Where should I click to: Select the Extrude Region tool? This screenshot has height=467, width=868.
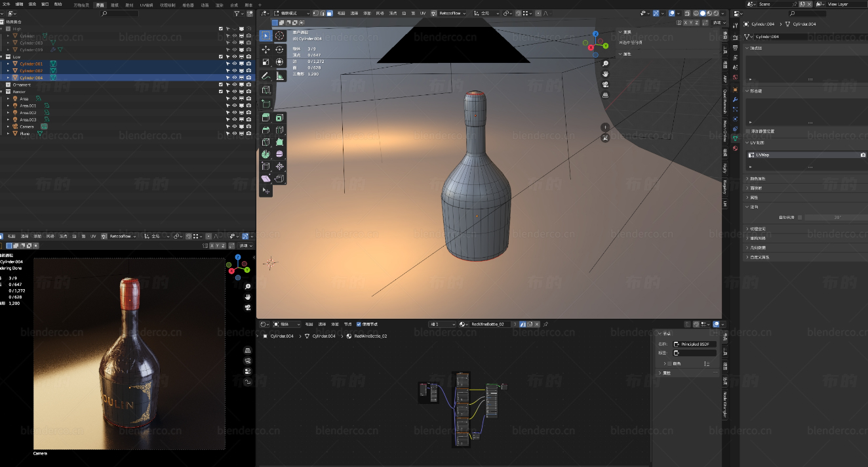(x=266, y=117)
